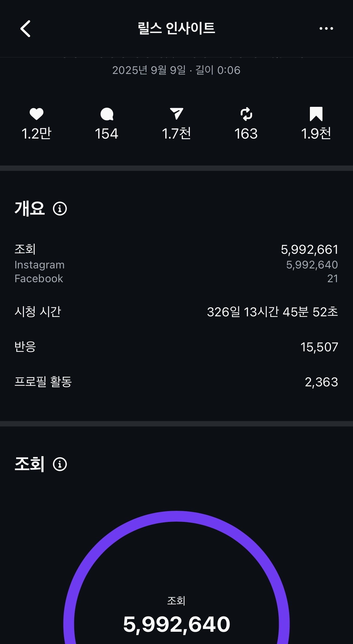Tap the comment bubble icon
The width and height of the screenshot is (353, 644).
107,114
